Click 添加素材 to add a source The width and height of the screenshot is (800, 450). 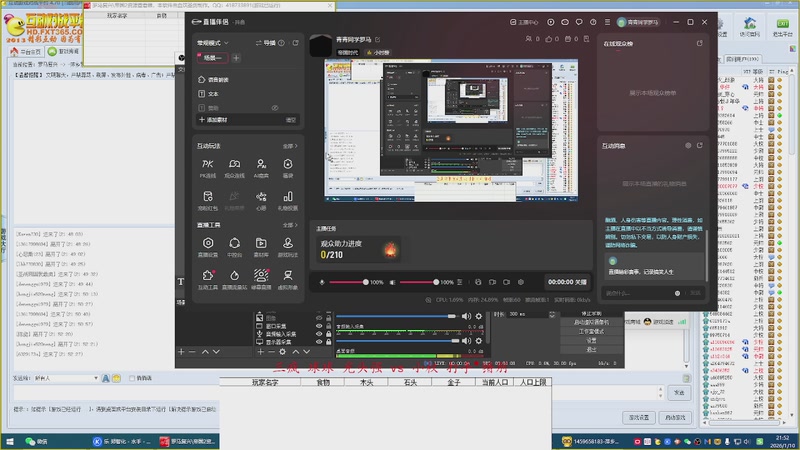pos(213,120)
